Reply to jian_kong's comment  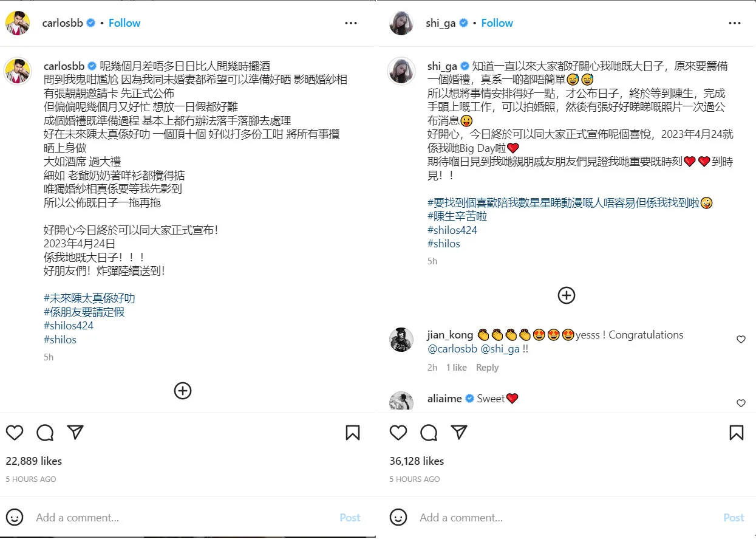point(487,368)
